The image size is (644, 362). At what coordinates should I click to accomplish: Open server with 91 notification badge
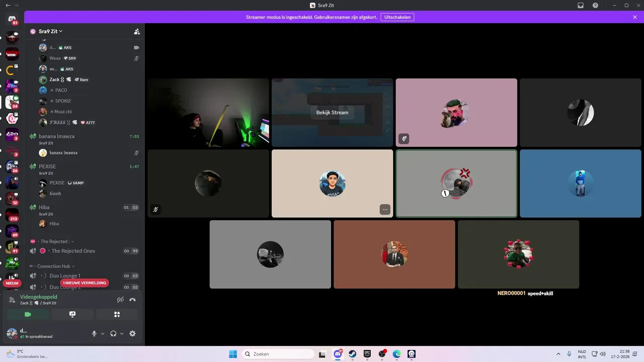12,247
